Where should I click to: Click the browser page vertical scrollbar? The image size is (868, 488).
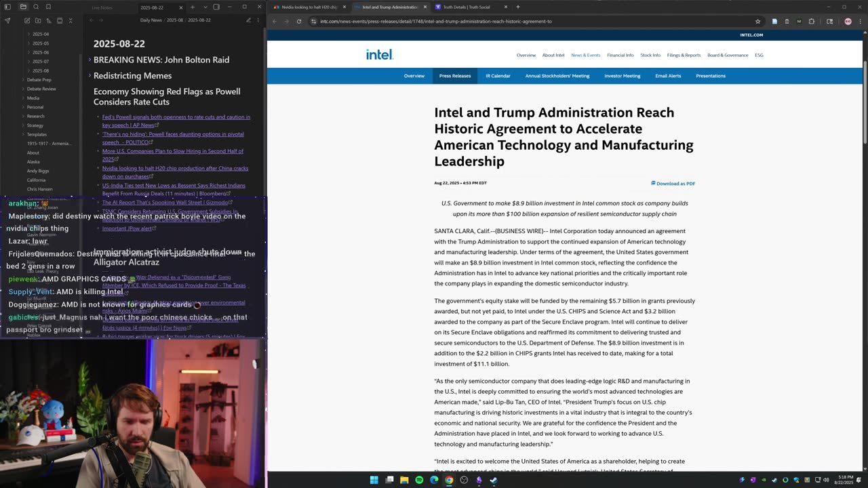coord(865,102)
